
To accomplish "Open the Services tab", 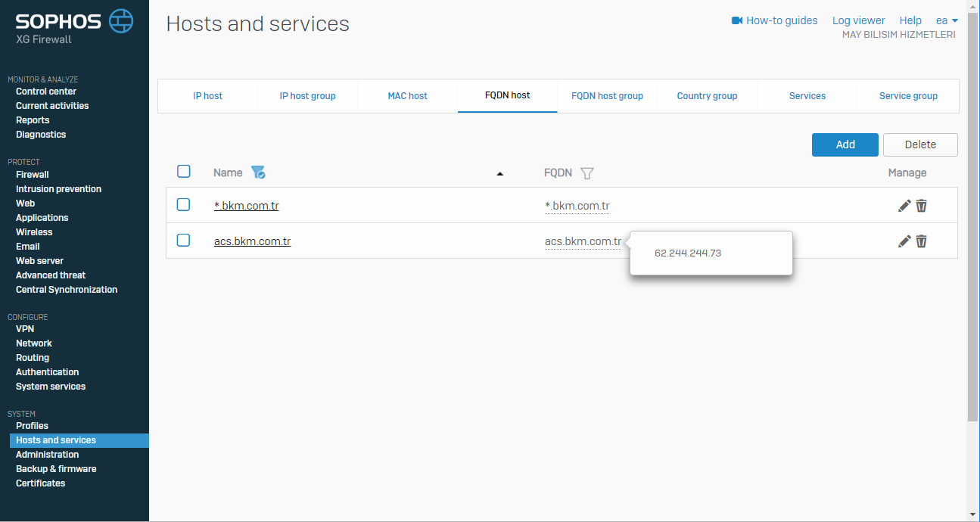I will pos(807,96).
